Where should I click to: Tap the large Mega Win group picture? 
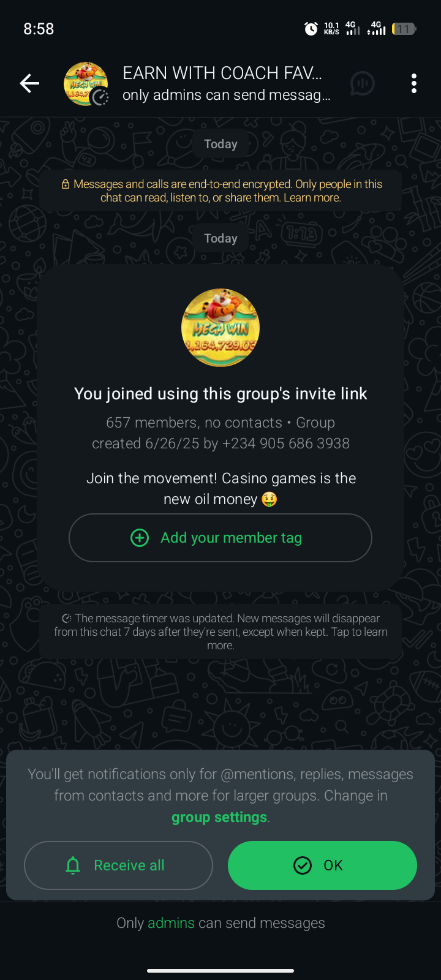tap(221, 328)
